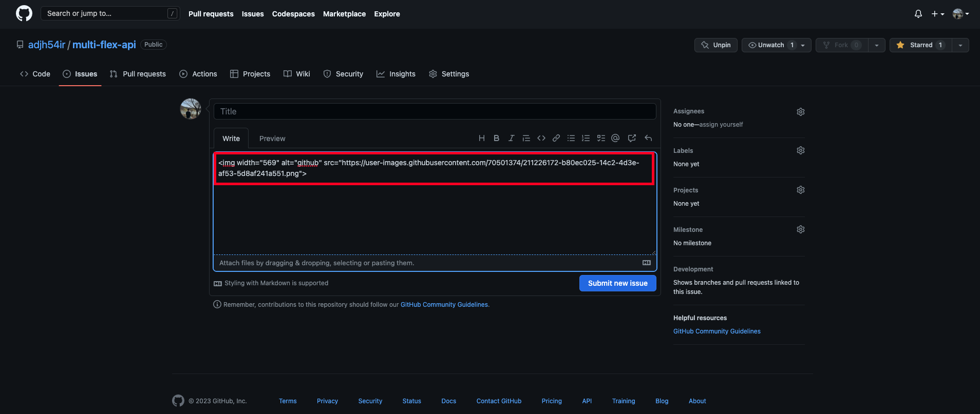Open Codespaces in top nav

293,14
